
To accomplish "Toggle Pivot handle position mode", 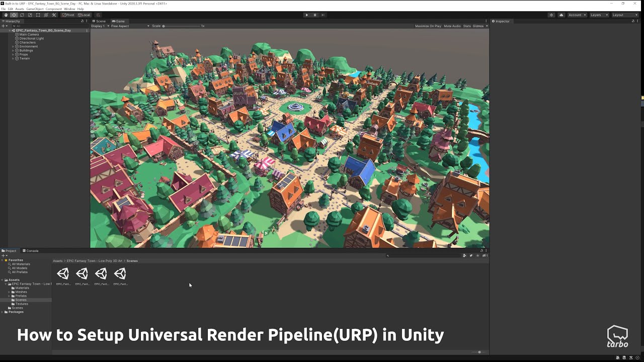I will tap(68, 15).
